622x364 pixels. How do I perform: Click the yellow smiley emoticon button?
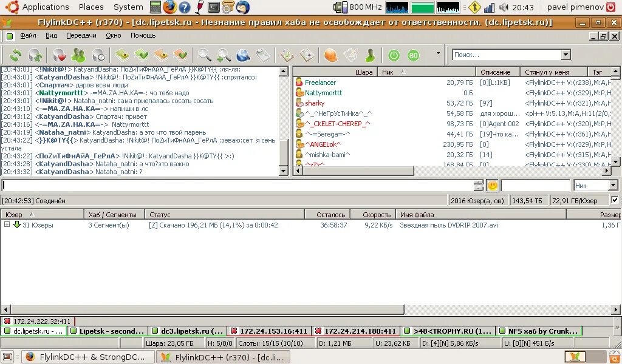click(x=492, y=186)
